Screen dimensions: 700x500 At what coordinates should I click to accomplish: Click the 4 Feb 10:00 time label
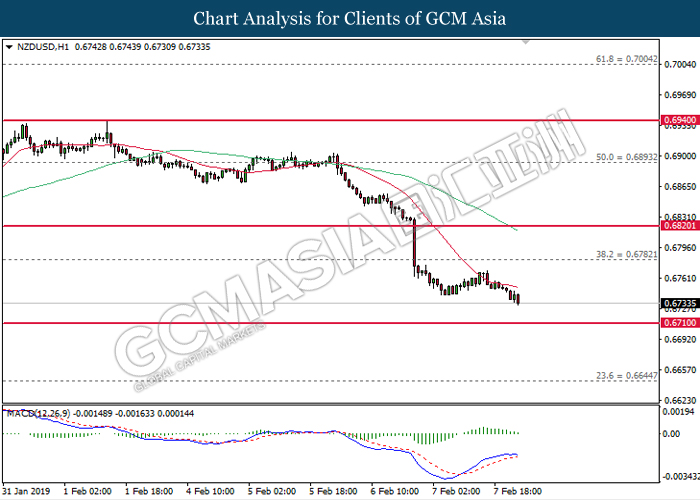point(210,491)
